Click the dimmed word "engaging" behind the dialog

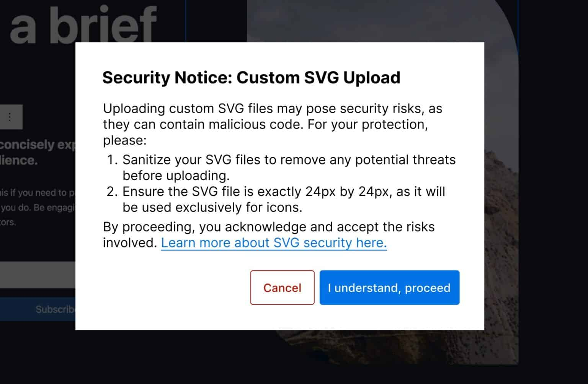(x=61, y=208)
